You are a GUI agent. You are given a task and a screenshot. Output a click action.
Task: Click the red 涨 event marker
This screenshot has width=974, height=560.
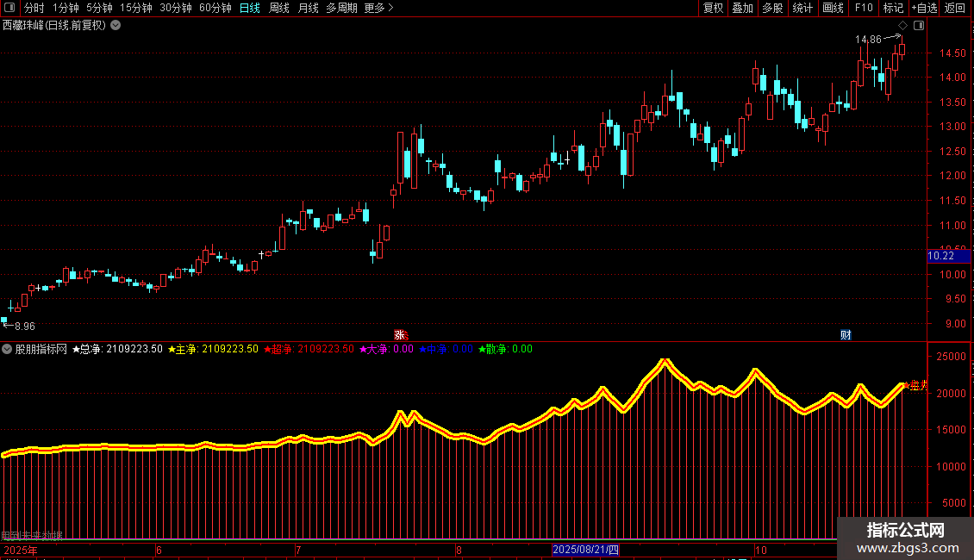tap(400, 334)
